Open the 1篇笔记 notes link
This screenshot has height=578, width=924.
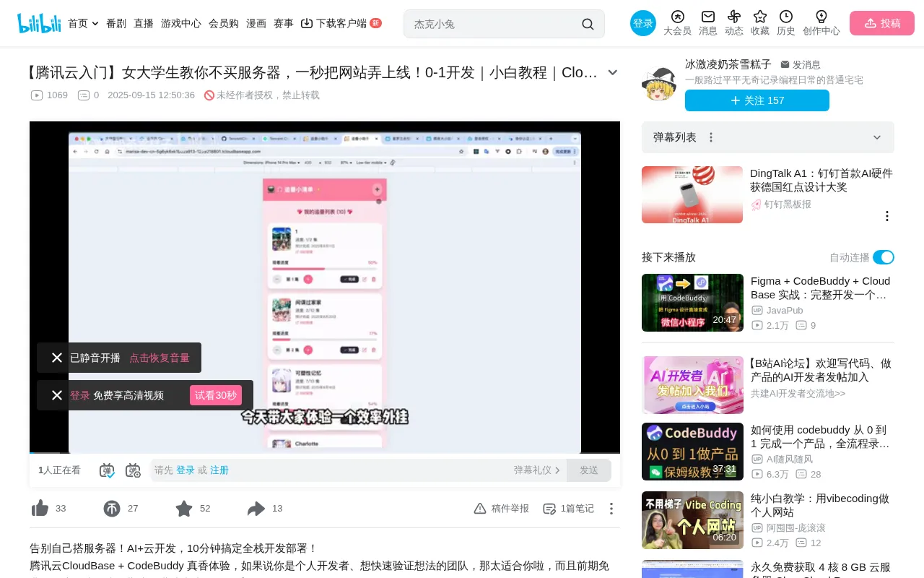point(569,509)
